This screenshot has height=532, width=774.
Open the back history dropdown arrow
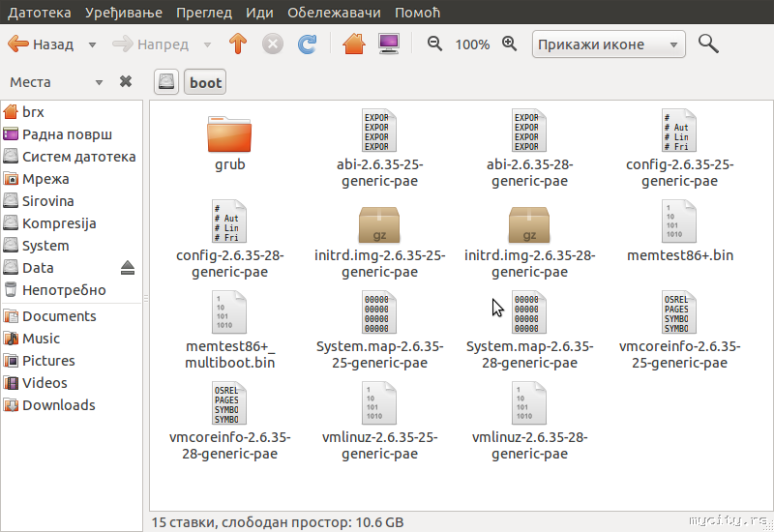pyautogui.click(x=92, y=44)
